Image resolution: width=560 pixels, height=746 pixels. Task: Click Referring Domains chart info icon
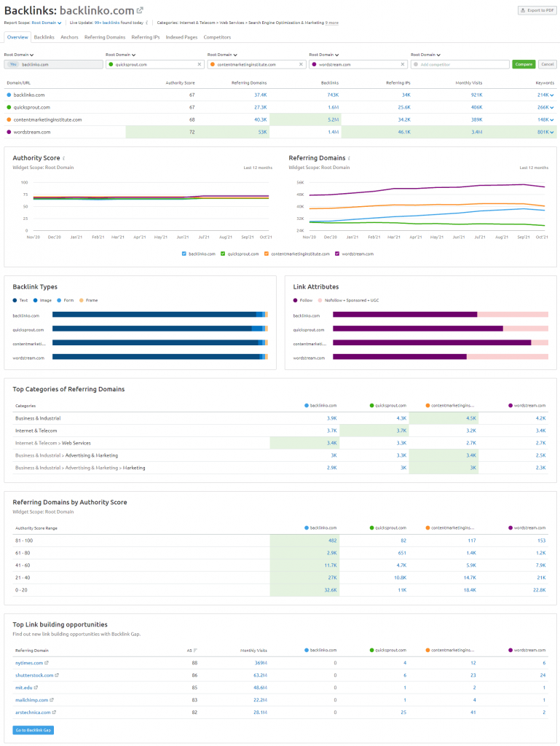coord(349,158)
